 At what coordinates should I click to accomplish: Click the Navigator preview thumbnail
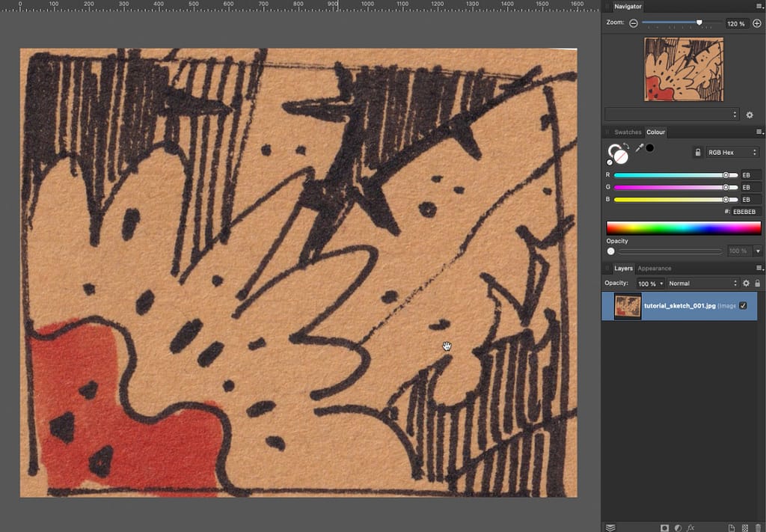684,70
